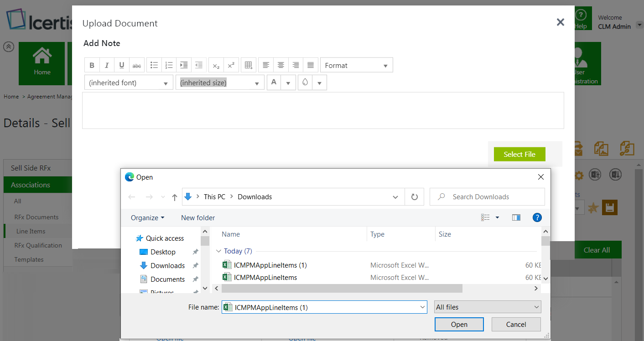Image resolution: width=644 pixels, height=341 pixels.
Task: Center align the note text
Action: pos(281,65)
